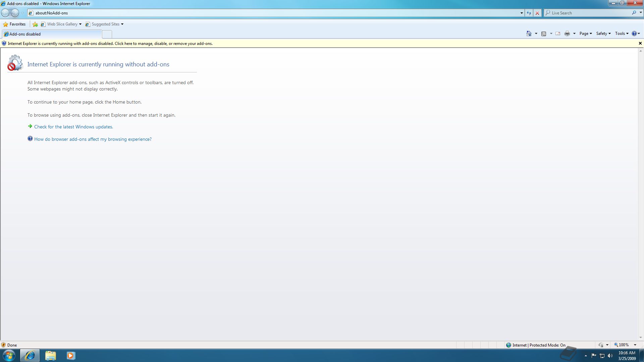
Task: Click the red Stop icon
Action: click(537, 13)
